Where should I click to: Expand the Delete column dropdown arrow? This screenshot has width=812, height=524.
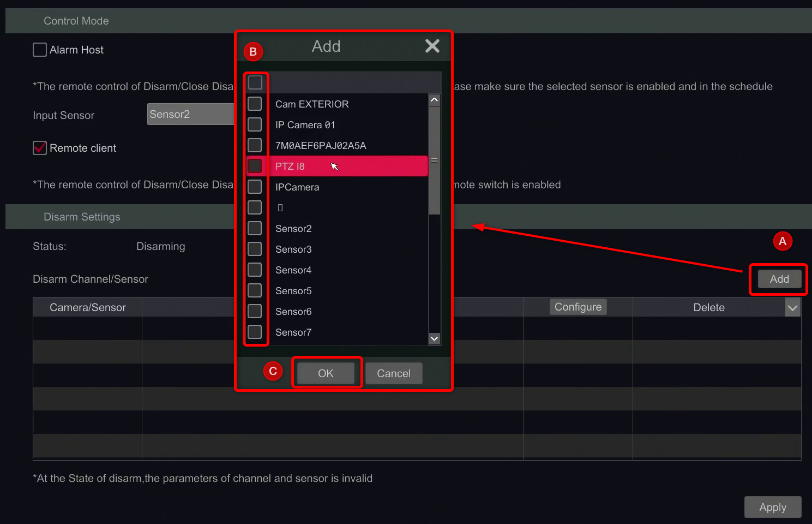coord(792,308)
